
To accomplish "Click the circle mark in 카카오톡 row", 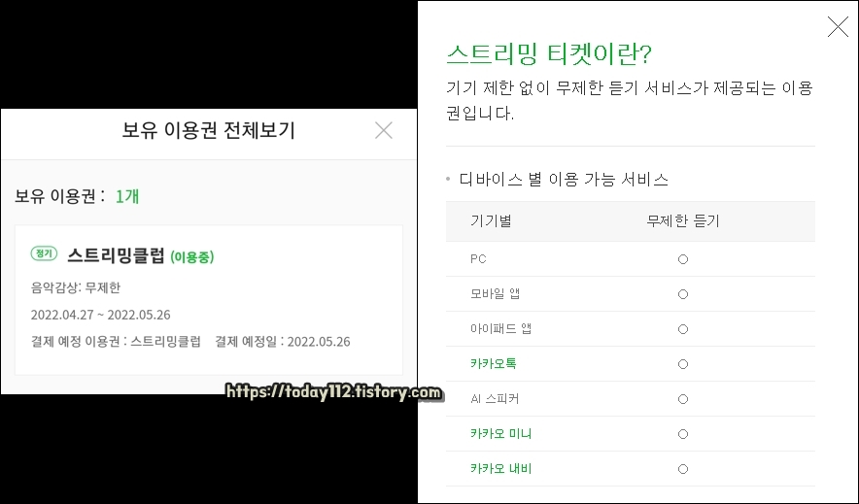I will pos(682,364).
